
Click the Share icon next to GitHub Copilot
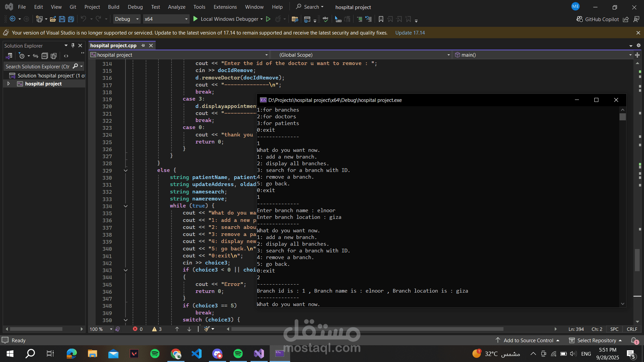[626, 19]
